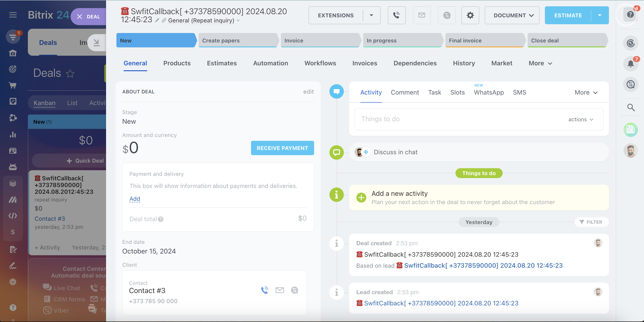Viewport: 644px width, 322px height.
Task: Expand the actions dropdown in Things to do
Action: 580,119
